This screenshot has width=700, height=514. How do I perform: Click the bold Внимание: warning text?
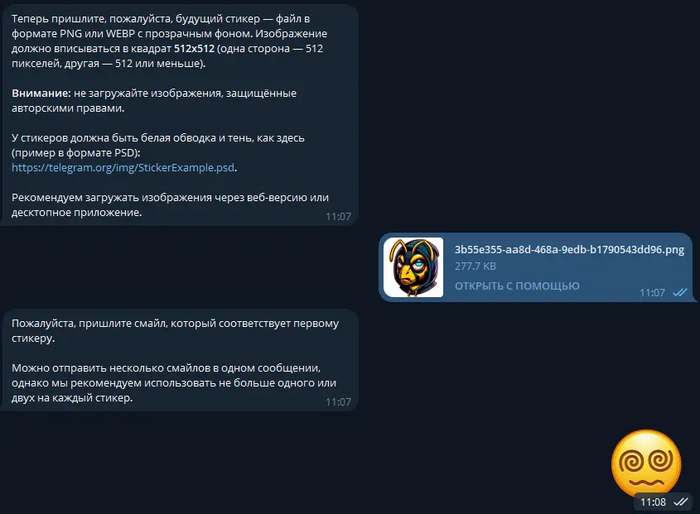tap(41, 93)
